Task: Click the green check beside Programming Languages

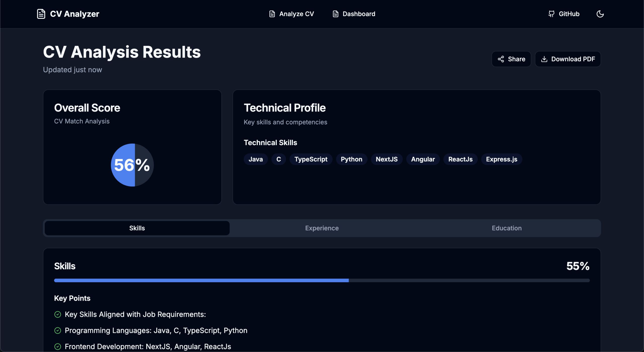Action: point(58,330)
